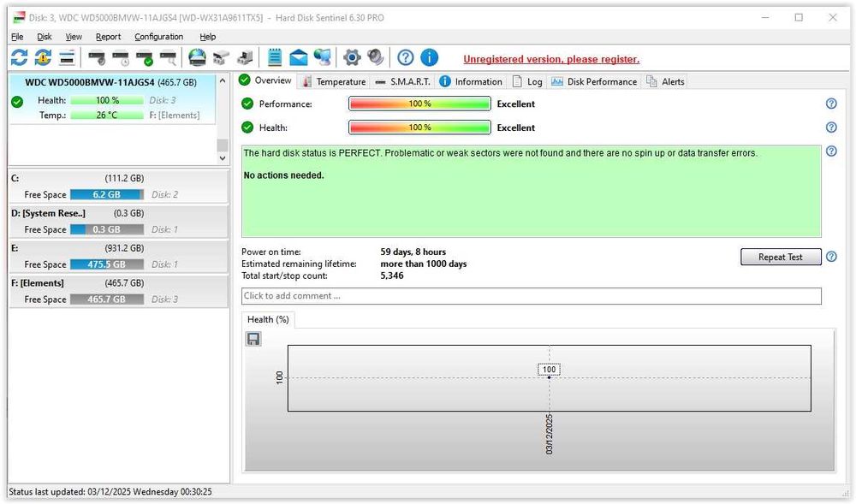The height and width of the screenshot is (504, 856).
Task: Click the blue info circle toolbar icon
Action: tap(429, 57)
